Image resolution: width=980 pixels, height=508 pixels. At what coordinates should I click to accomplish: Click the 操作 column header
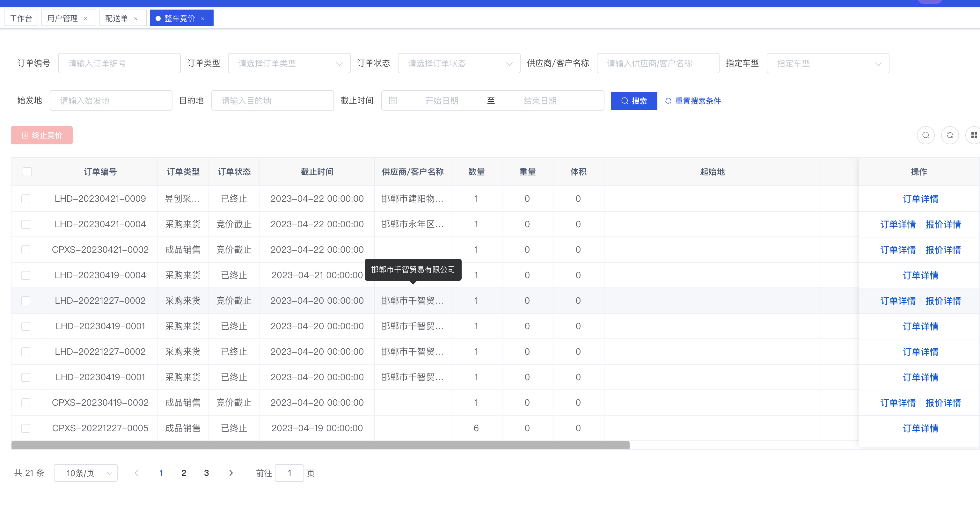[919, 172]
